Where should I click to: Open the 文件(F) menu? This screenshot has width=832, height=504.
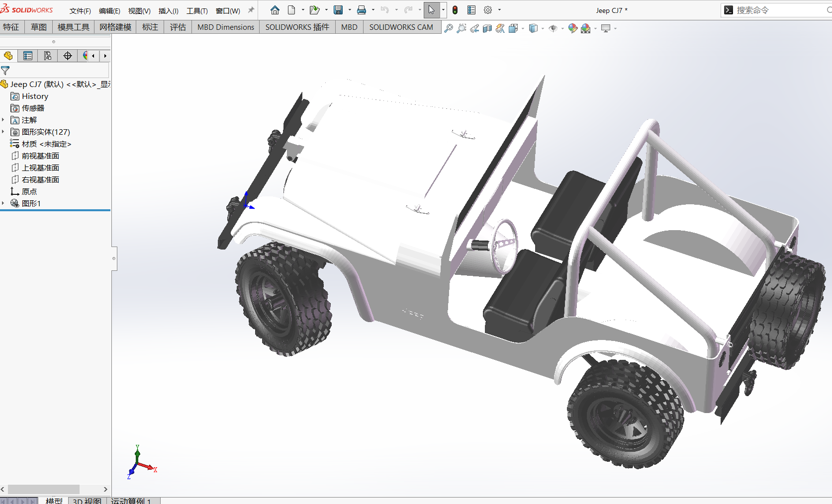pos(80,10)
